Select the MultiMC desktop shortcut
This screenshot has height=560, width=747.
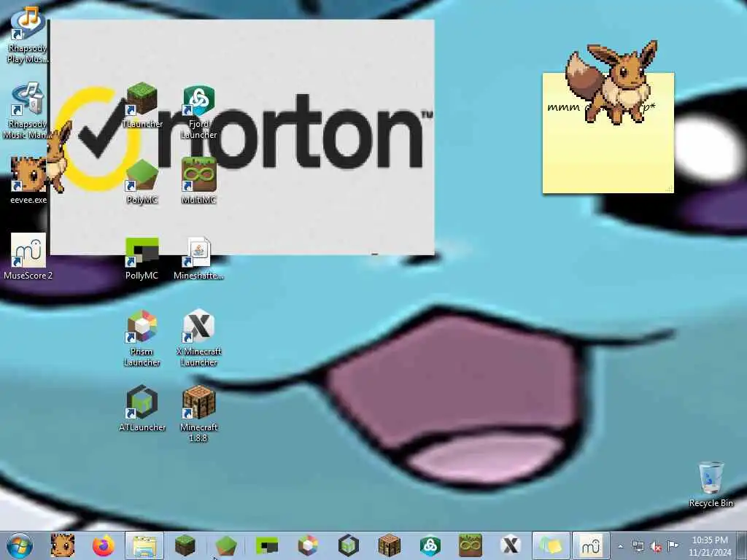[198, 181]
